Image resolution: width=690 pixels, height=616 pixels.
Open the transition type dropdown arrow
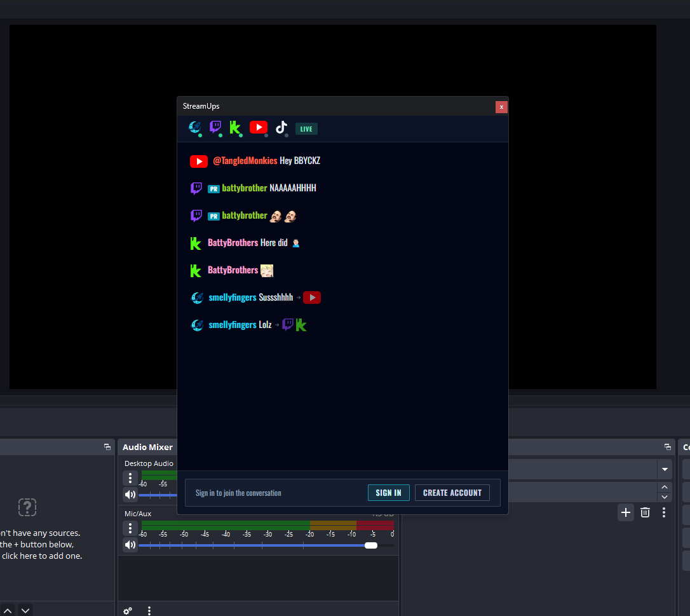[665, 469]
